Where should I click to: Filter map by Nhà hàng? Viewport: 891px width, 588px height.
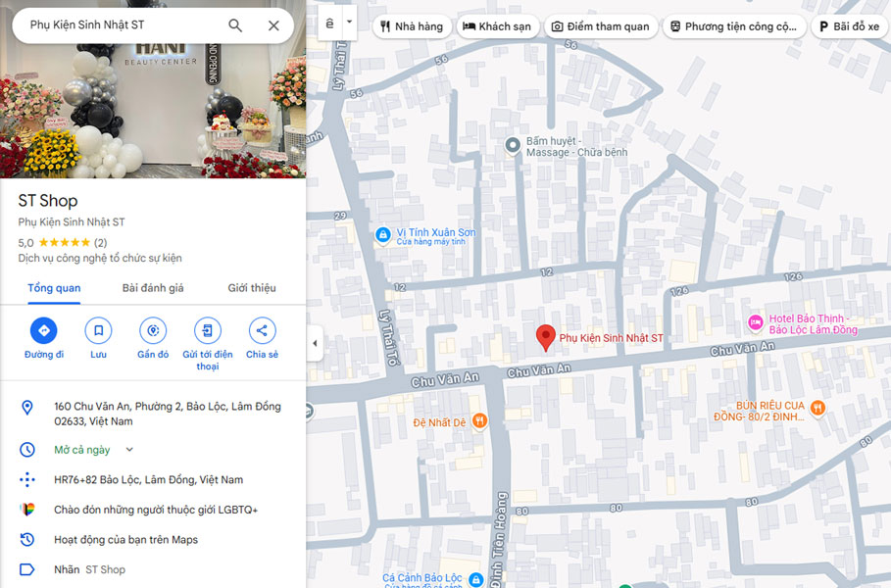click(412, 26)
